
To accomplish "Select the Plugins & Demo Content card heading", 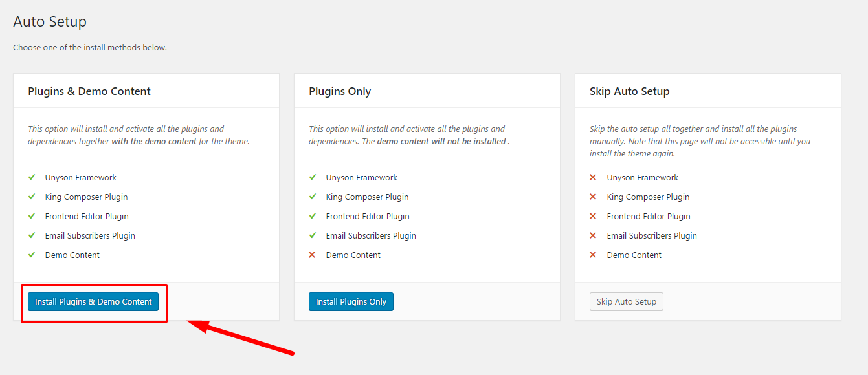I will (x=89, y=91).
